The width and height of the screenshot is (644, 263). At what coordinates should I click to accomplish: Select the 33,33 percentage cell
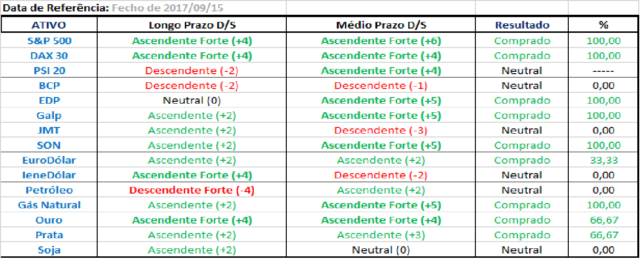tap(603, 160)
